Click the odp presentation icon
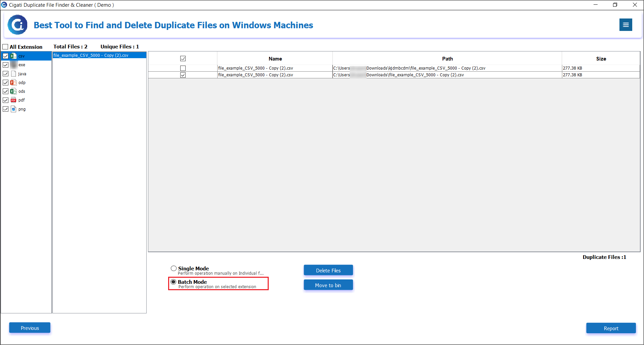The image size is (644, 345). pyautogui.click(x=13, y=82)
